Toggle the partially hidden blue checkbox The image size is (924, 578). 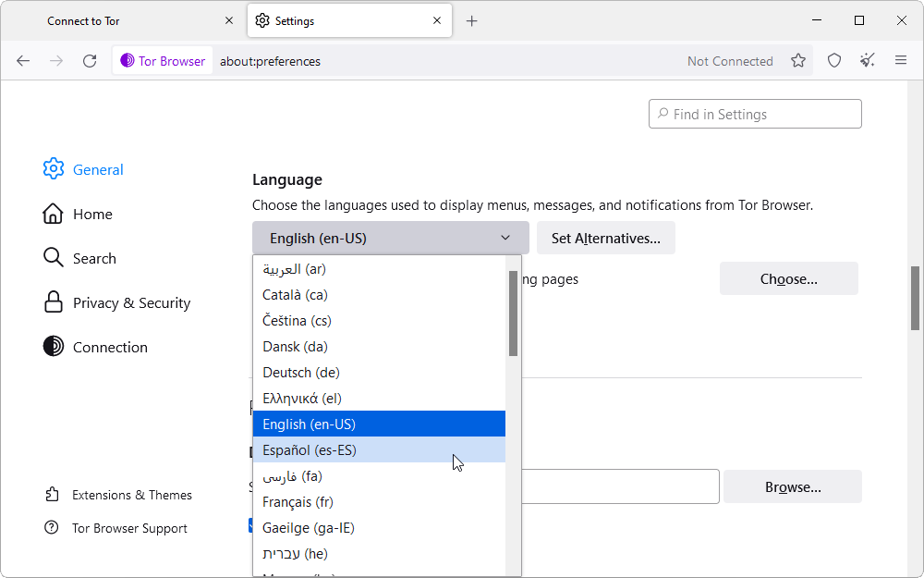251,525
